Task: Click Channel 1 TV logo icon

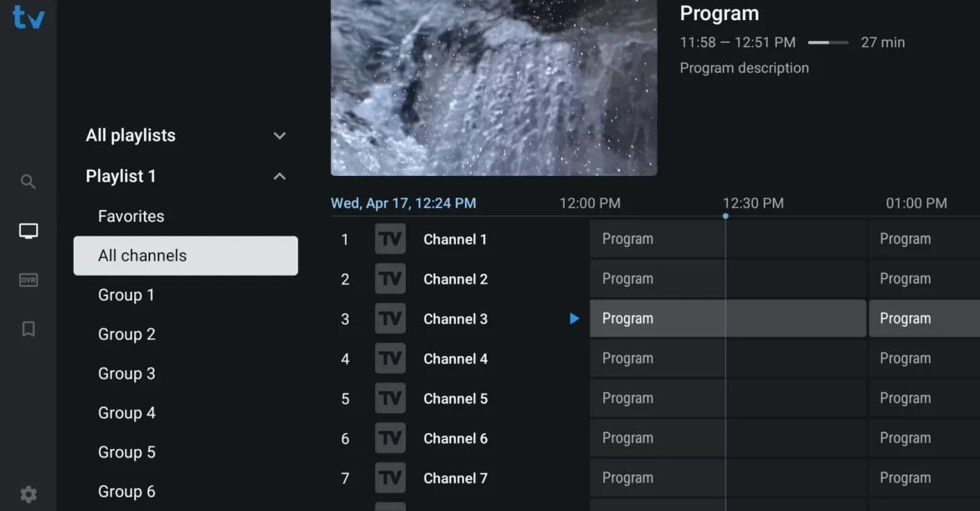Action: tap(390, 240)
